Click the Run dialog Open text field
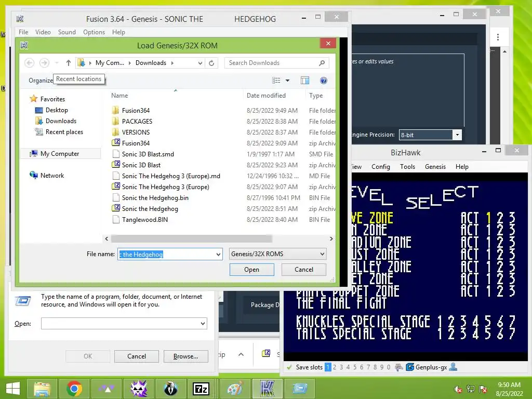The height and width of the screenshot is (399, 532). click(x=124, y=323)
